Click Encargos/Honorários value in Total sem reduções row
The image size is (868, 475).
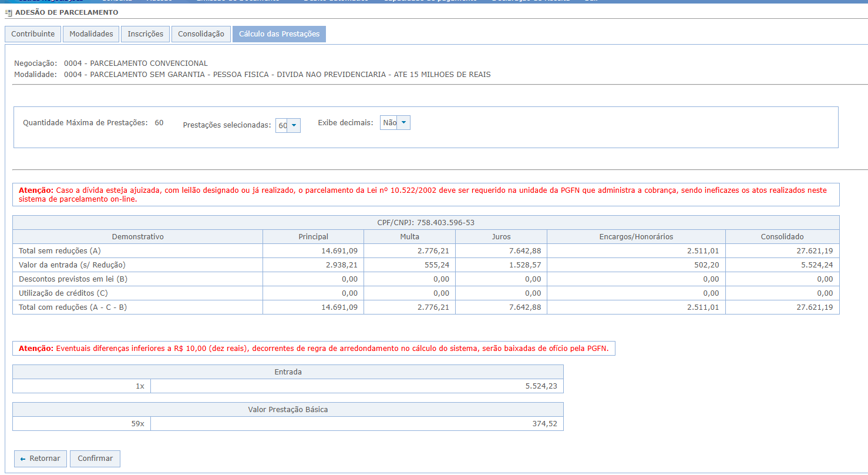pos(704,251)
